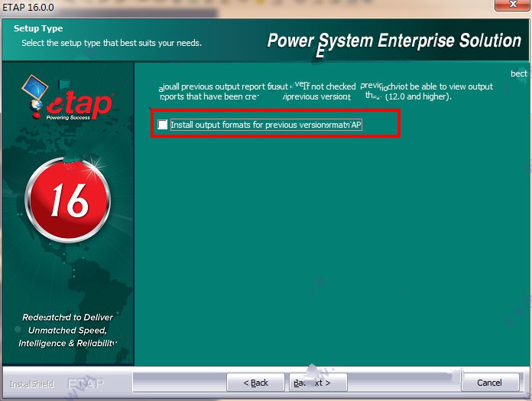
Task: Click the 'Unmatched Speed,' slogan line
Action: coord(67,331)
